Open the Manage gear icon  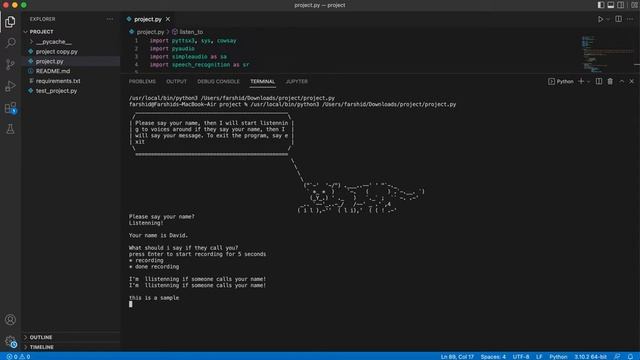point(10,341)
